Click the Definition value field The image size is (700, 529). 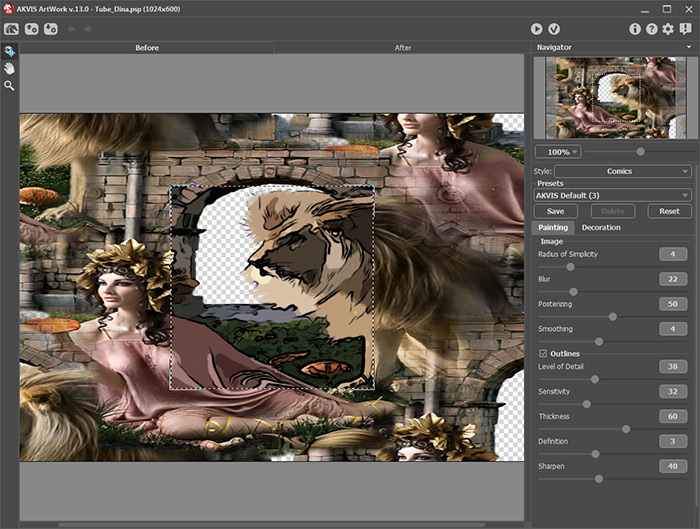point(673,442)
